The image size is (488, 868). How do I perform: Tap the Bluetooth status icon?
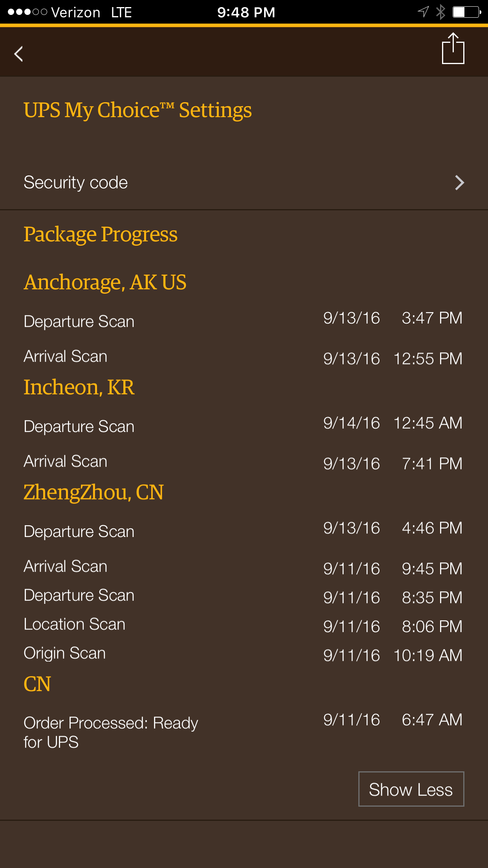pos(440,12)
